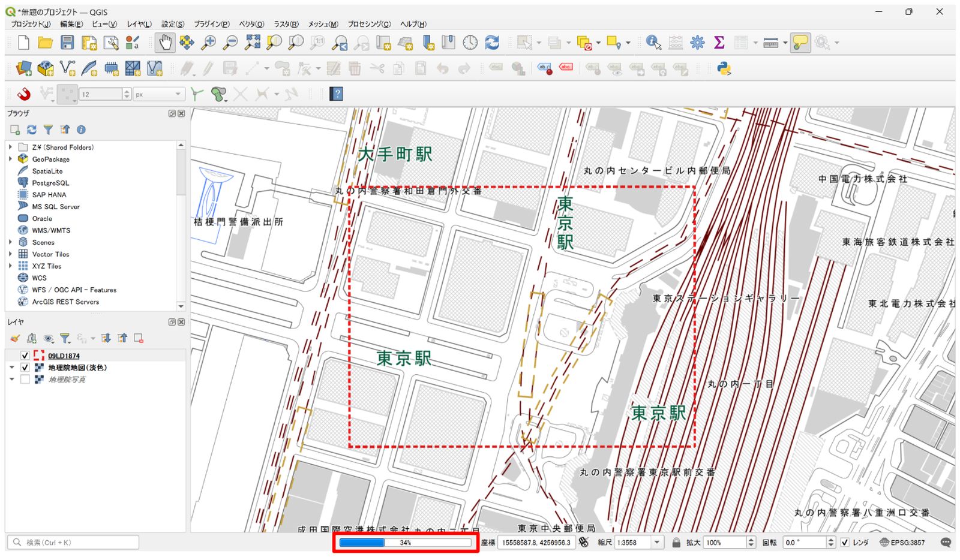960x560 pixels.
Task: Expand the XYZ Tiles browser entry
Action: [10, 266]
